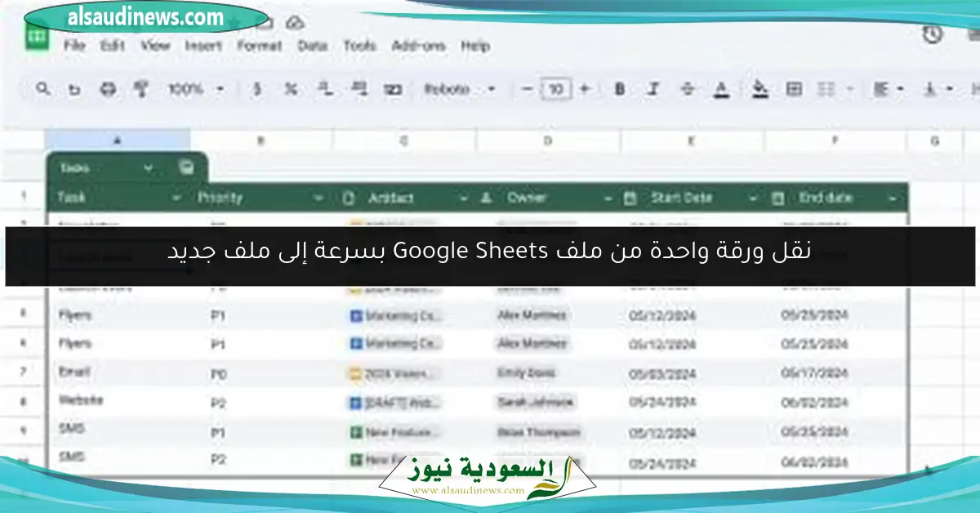Decrease decimal places
Viewport: 980px width, 513px height.
[x=325, y=88]
